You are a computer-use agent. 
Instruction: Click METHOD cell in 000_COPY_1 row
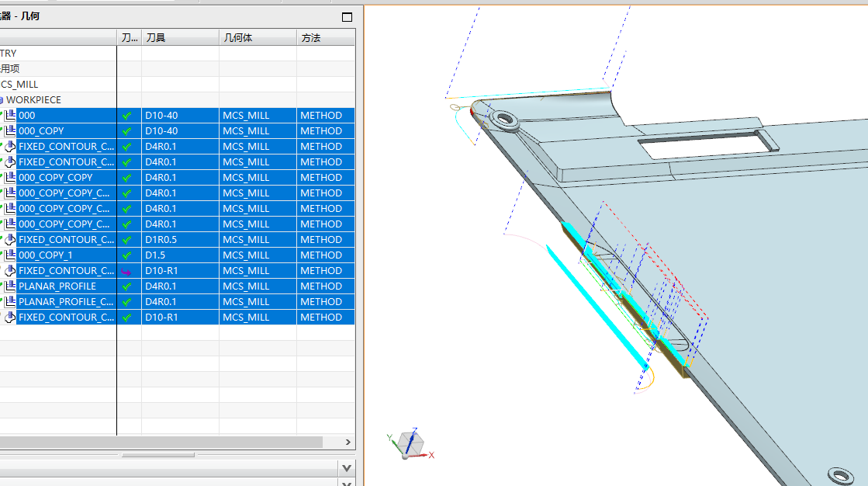point(326,255)
